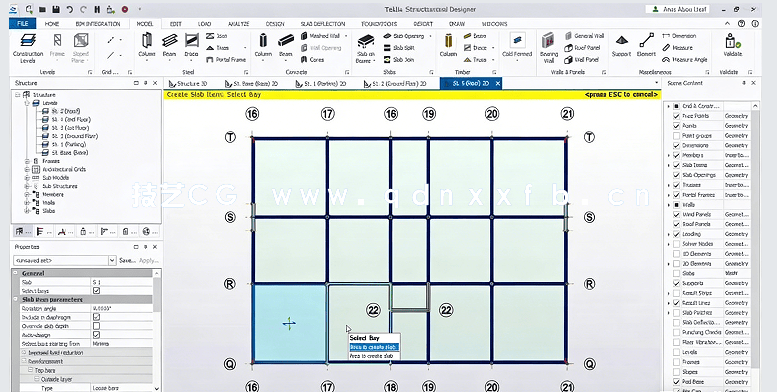This screenshot has height=392, width=777.
Task: Expand the Frames node in Structure tree
Action: pyautogui.click(x=27, y=161)
